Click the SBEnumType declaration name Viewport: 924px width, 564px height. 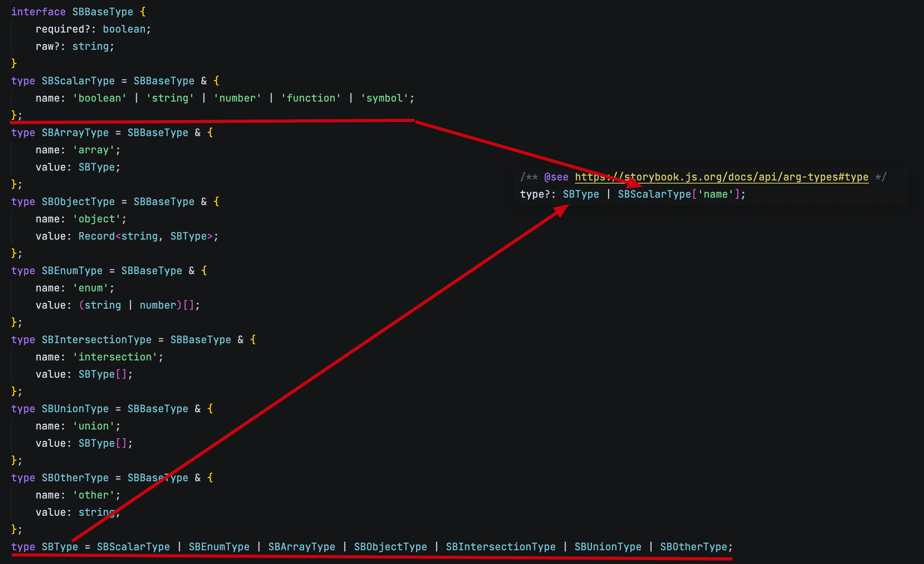tap(72, 271)
